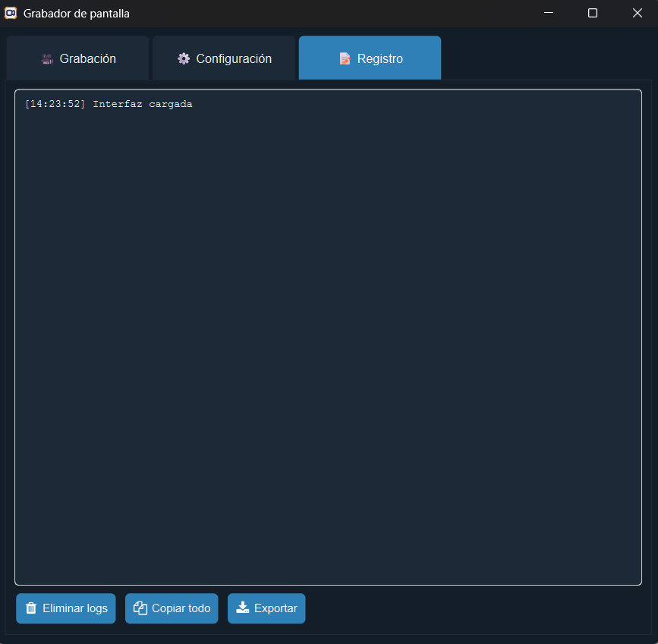
Task: Click the copy icon beside Copiar todo
Action: (140, 608)
